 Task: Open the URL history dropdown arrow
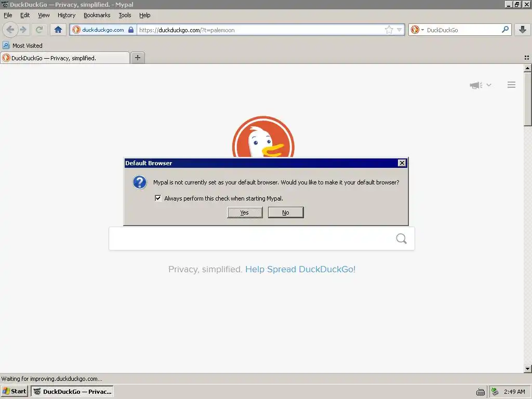400,30
